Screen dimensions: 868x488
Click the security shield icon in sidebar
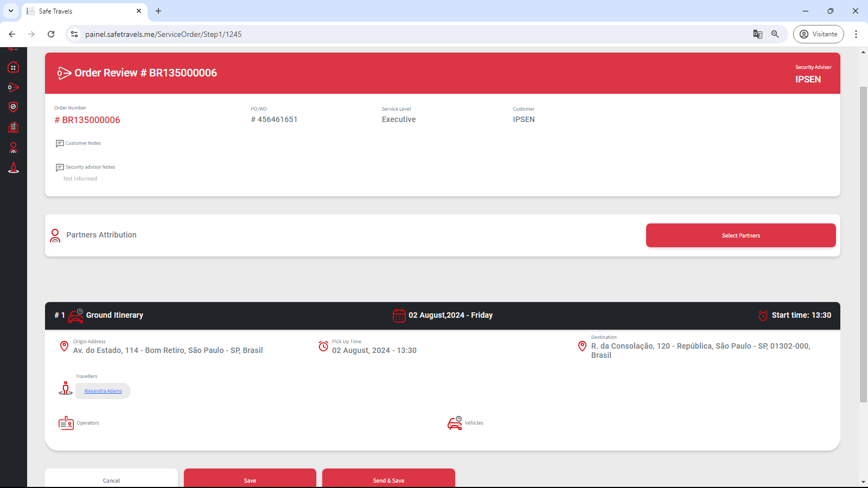[x=14, y=107]
